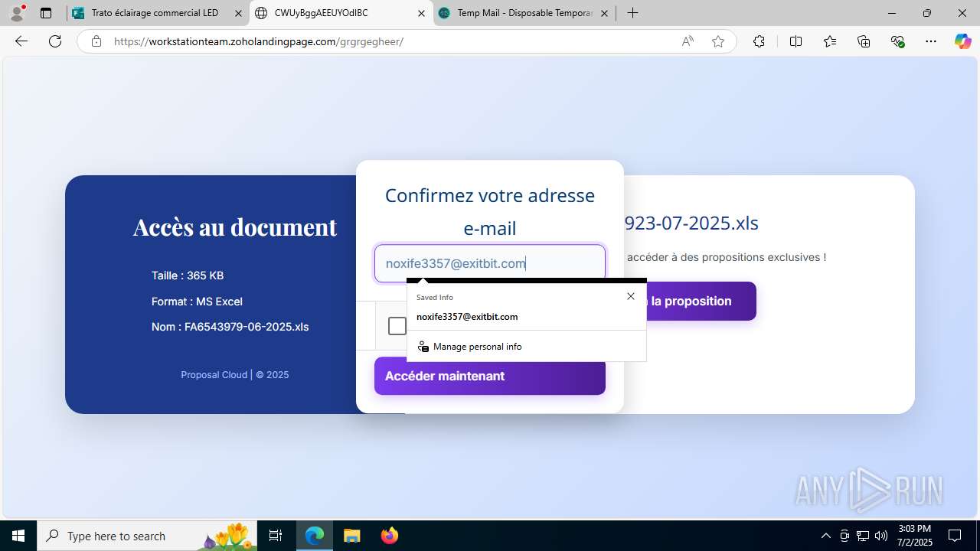Close the Trato éclairage commercial LED tab

(x=238, y=13)
